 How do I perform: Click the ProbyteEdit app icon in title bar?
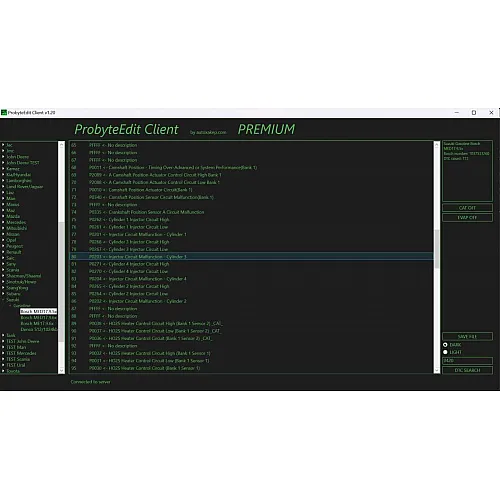point(4,113)
